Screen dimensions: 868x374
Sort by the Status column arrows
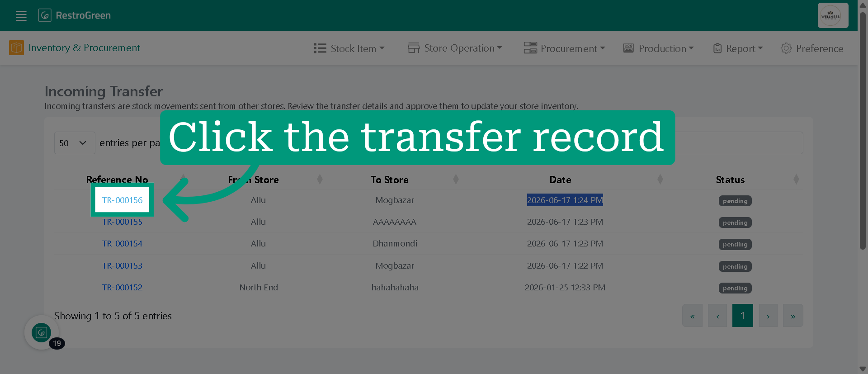pos(796,180)
